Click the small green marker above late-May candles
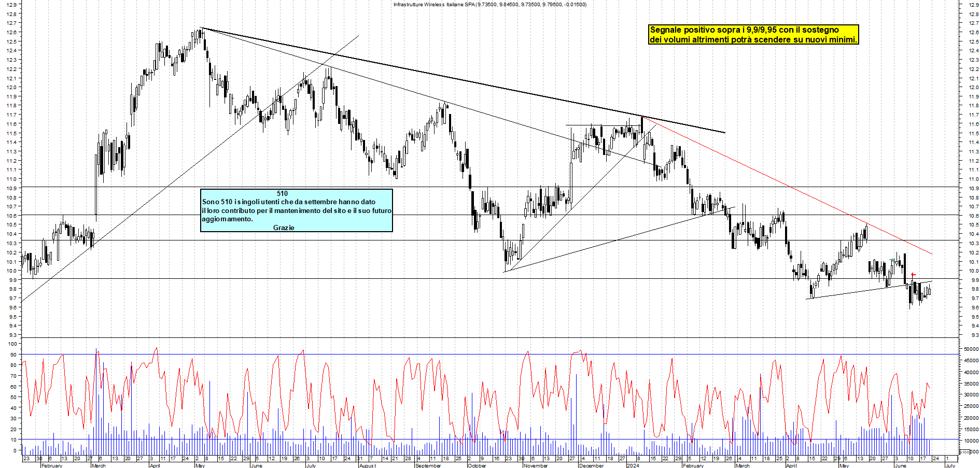 891,260
